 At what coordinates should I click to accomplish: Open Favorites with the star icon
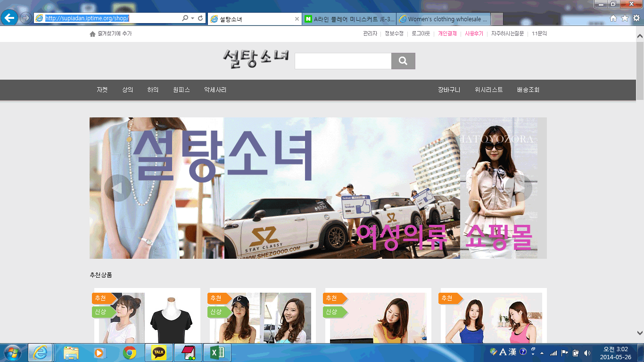[x=625, y=18]
